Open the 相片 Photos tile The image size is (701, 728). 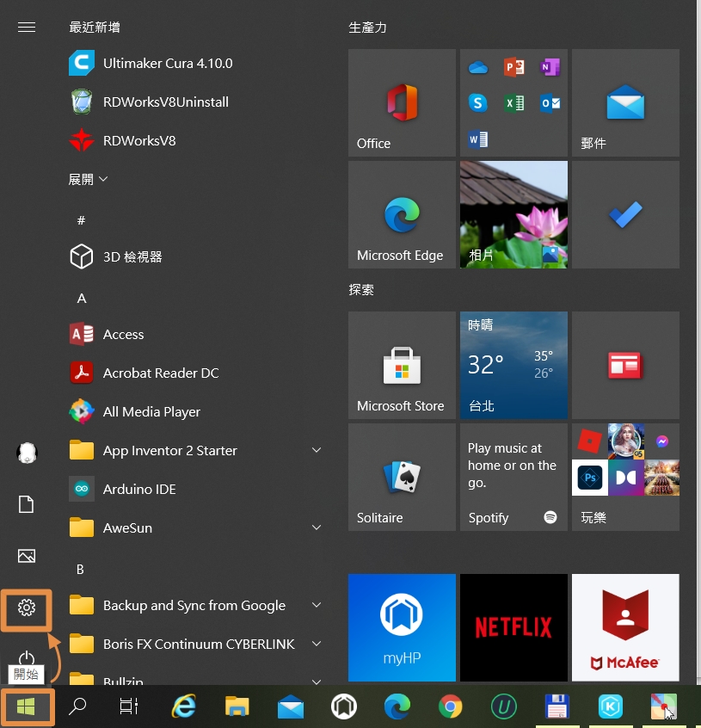(x=513, y=215)
